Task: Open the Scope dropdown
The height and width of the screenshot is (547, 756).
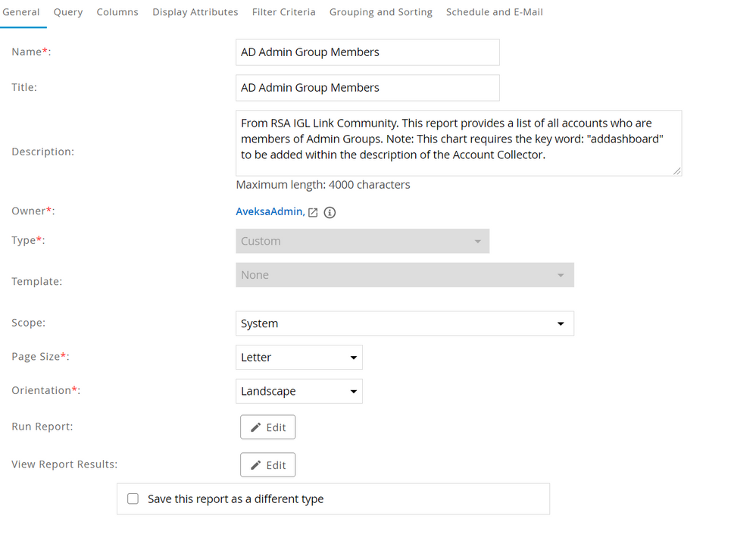Action: [405, 324]
